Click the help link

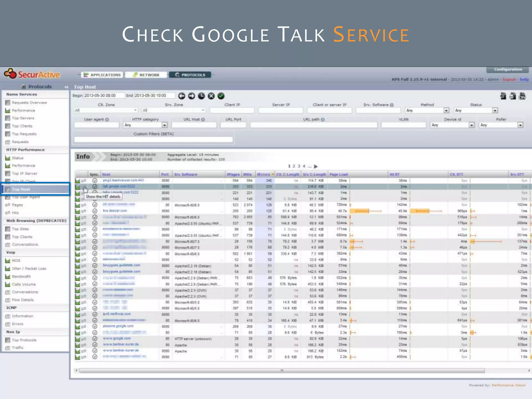[524, 79]
